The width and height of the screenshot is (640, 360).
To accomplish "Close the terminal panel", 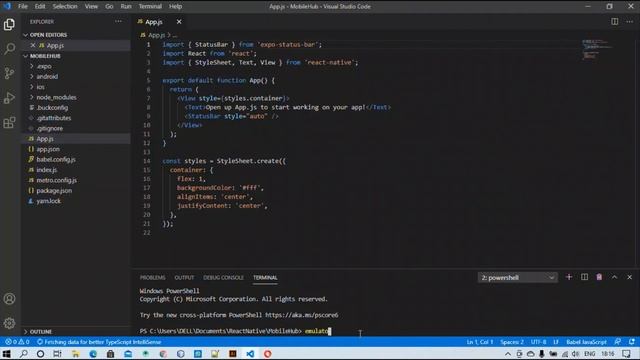I will pyautogui.click(x=629, y=277).
